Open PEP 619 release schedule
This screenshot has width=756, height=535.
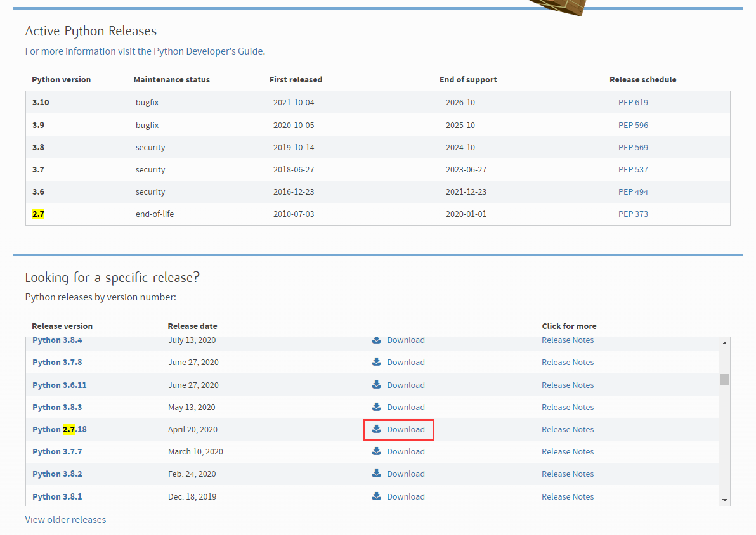(x=633, y=102)
